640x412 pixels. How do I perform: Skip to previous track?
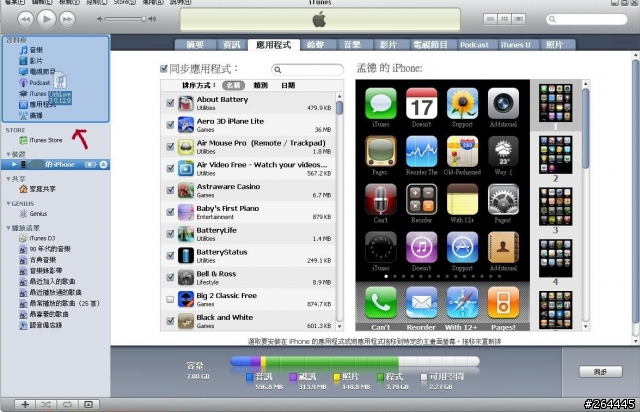coord(26,19)
